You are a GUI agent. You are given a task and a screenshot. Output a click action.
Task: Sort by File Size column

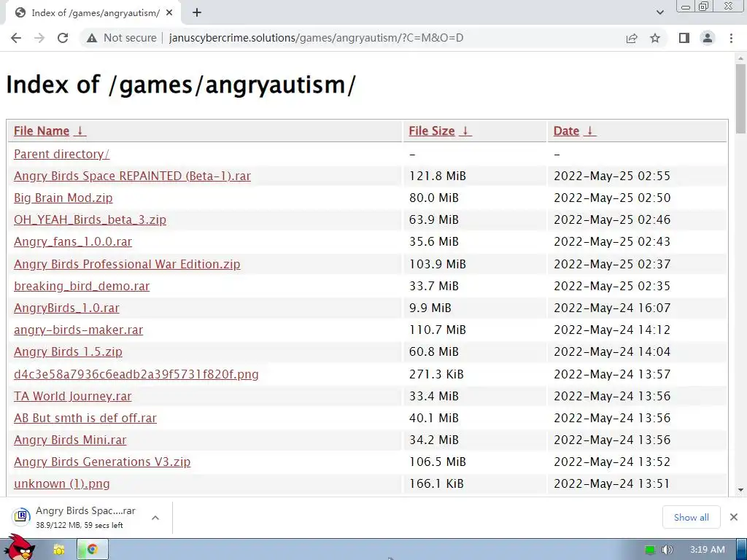440,131
